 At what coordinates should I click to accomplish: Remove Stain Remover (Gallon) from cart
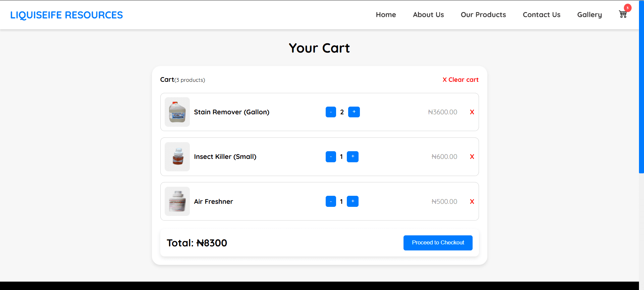click(x=472, y=112)
